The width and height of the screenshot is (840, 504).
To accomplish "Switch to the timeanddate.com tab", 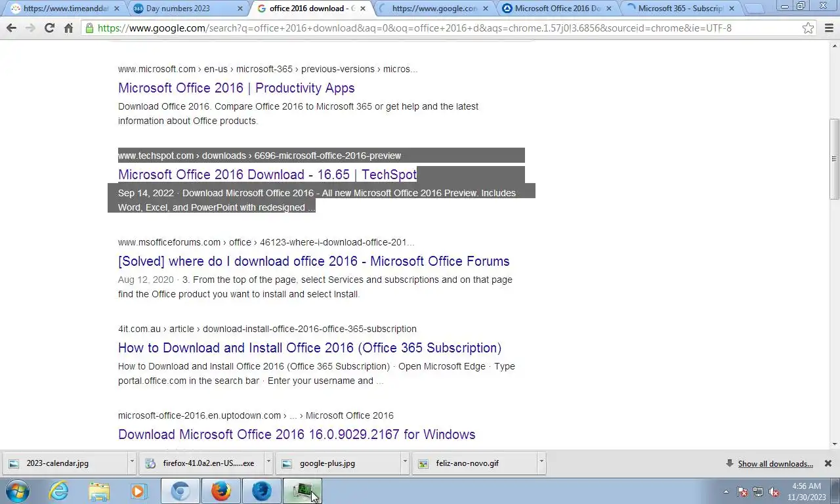I will click(x=66, y=9).
